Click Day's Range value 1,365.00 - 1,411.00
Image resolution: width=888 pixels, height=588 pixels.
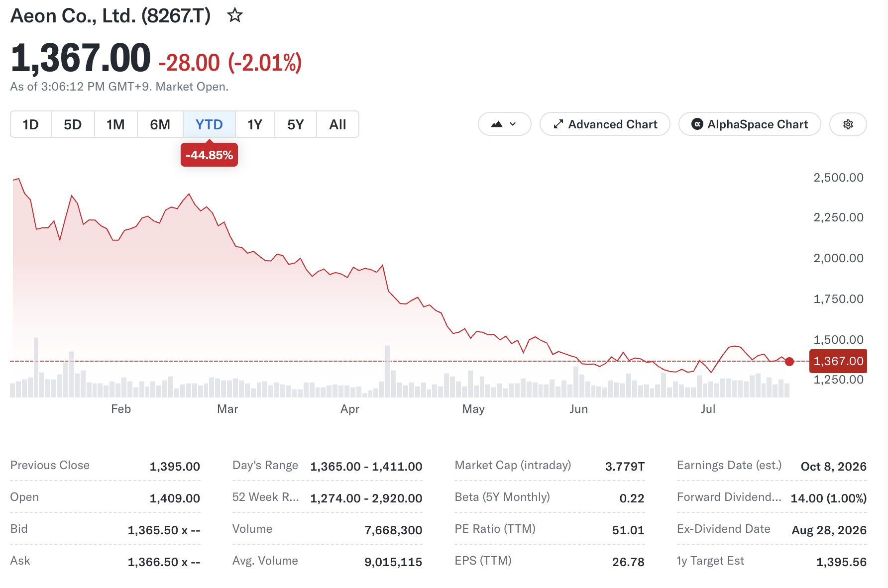[366, 467]
